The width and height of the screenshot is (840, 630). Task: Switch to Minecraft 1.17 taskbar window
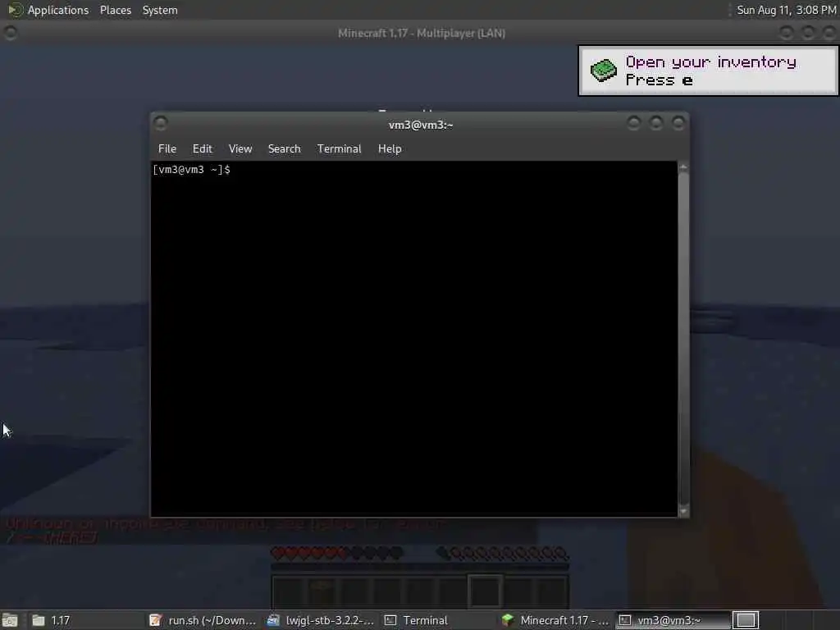(x=556, y=620)
